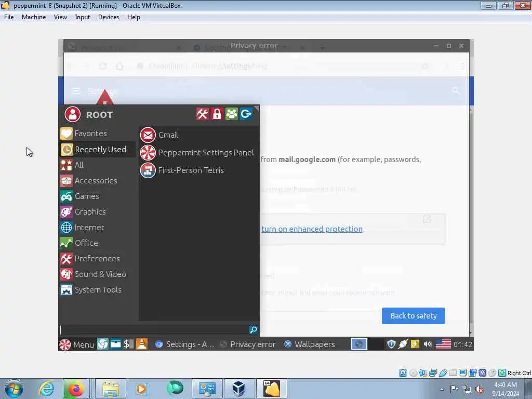Open Windows Media Player from taskbar
Screen dimensions: 532x399
click(x=141, y=389)
